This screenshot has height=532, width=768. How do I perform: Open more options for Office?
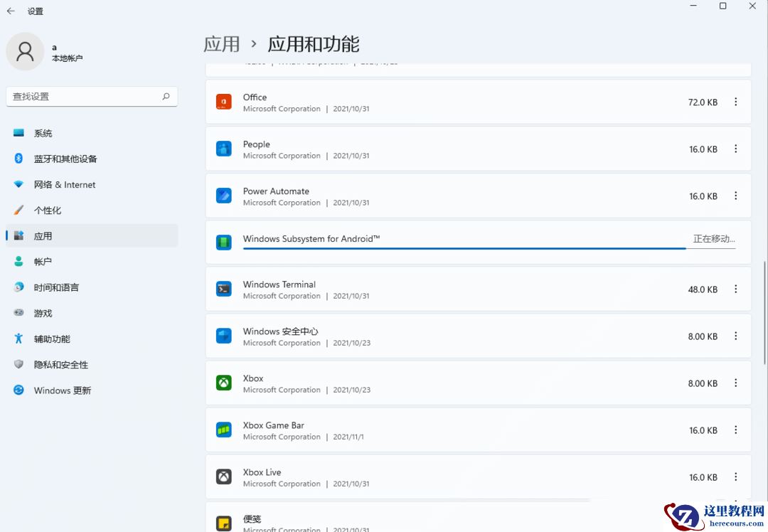pos(736,102)
